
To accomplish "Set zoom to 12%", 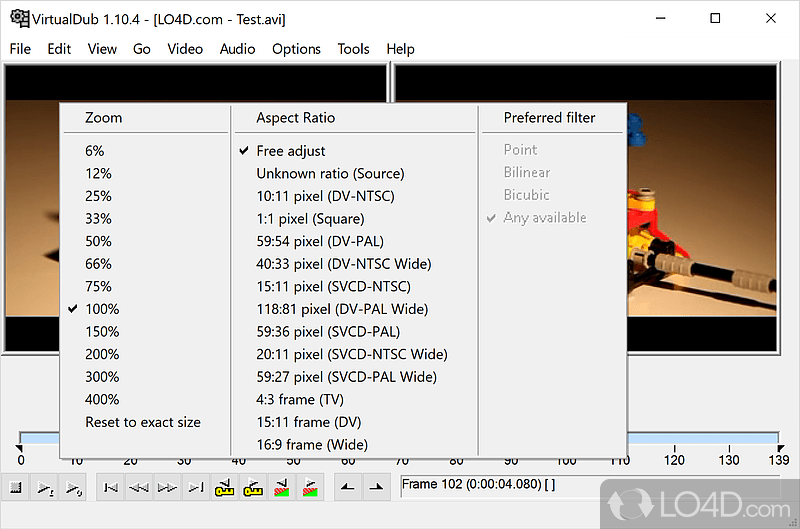I will [145, 173].
